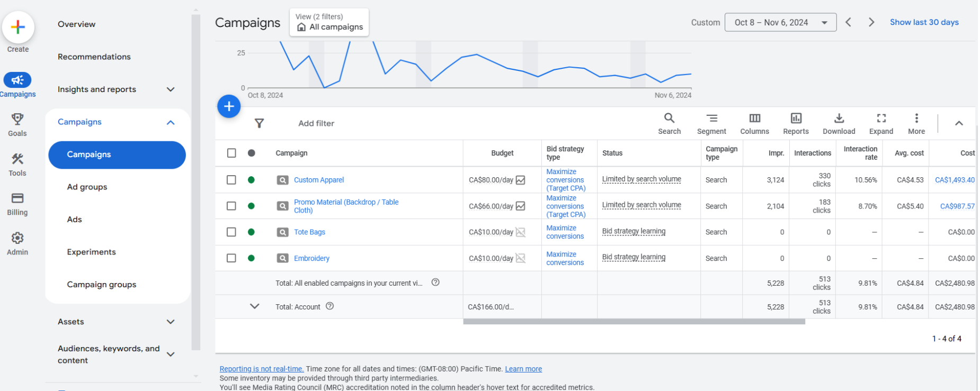Click the Show last 30 days link

coord(924,22)
